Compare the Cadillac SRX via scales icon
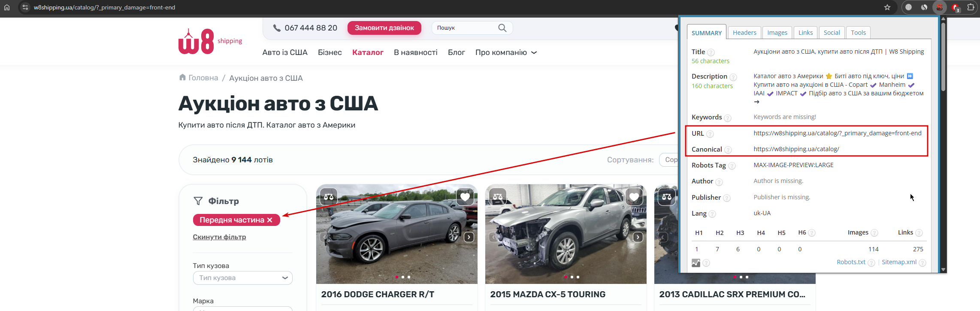Viewport: 980px width, 311px height. [x=667, y=197]
